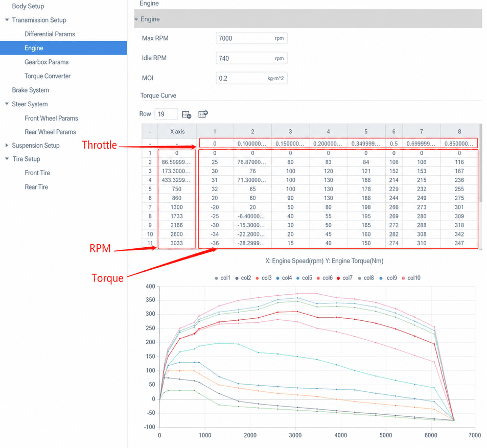Expand the Suspension Setup tree node
487x448 pixels.
(x=7, y=145)
